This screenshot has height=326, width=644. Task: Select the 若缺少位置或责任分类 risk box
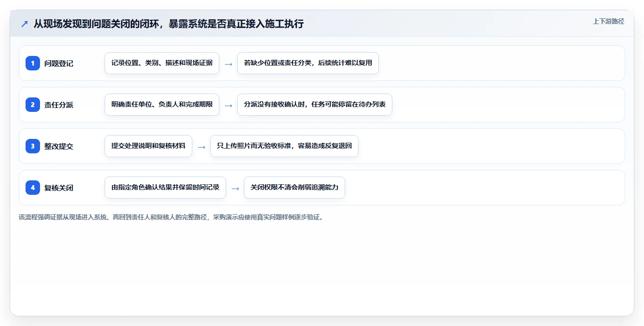pos(308,63)
